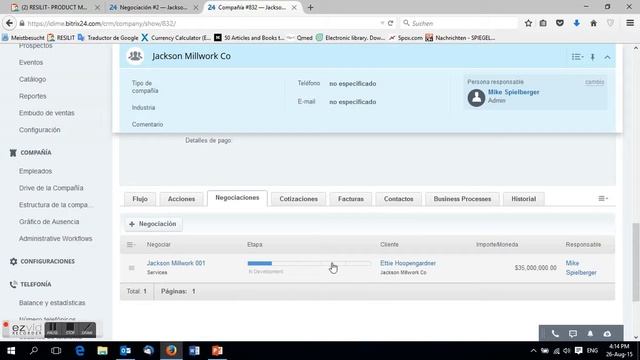Collapse the COMPAÑÍA sidebar section
Screen dimensions: 640x360
36,153
